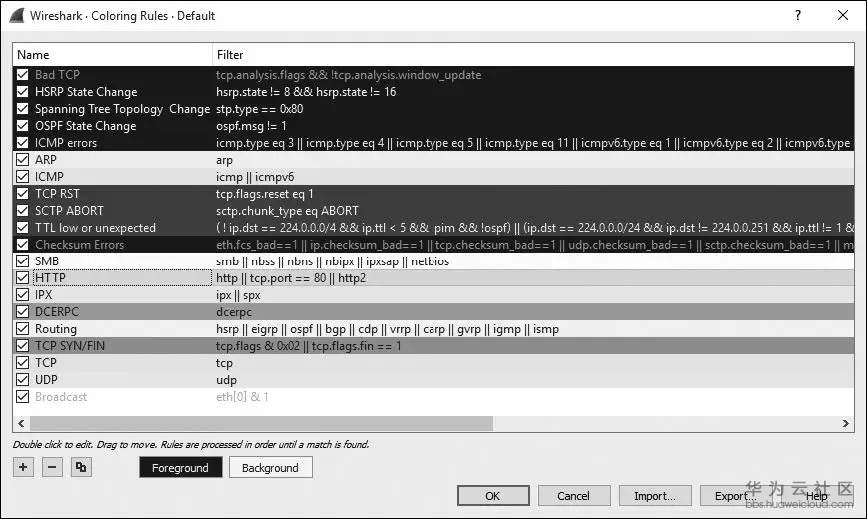
Task: Click the Routing filter starting with 'hsrp || eigrp'
Action: pos(387,329)
